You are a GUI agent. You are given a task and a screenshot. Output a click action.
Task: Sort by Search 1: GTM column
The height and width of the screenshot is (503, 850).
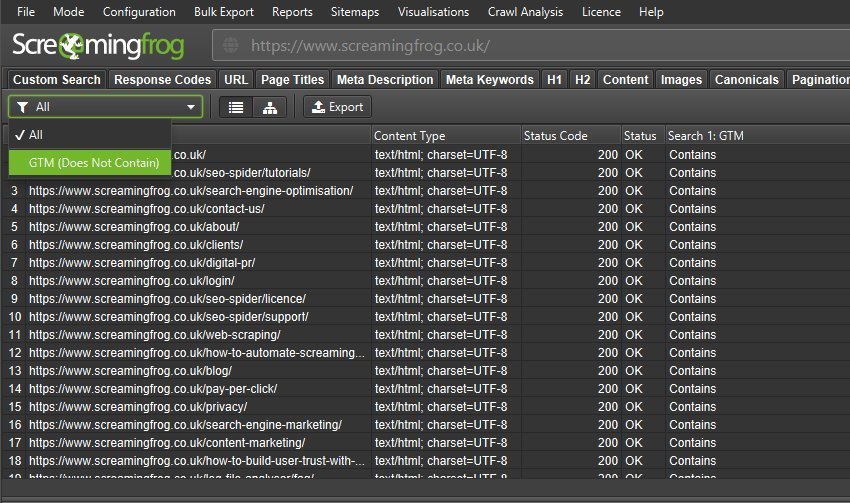point(706,136)
